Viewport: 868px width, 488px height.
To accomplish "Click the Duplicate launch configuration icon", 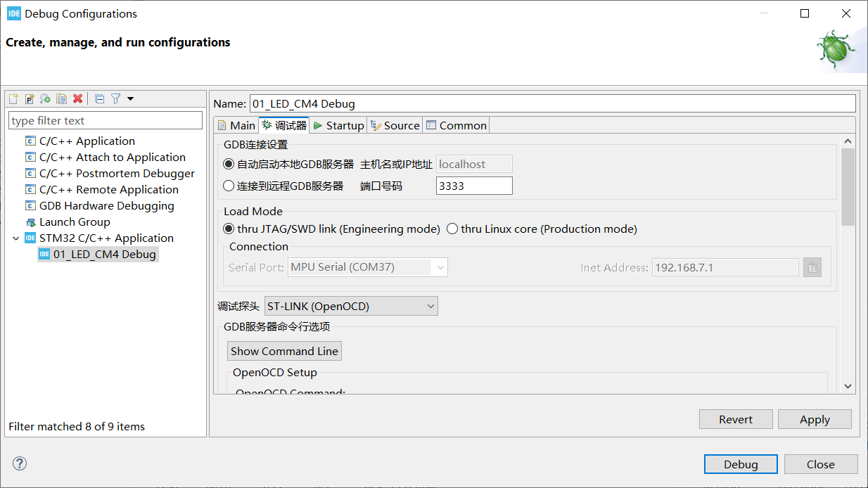I will 61,99.
